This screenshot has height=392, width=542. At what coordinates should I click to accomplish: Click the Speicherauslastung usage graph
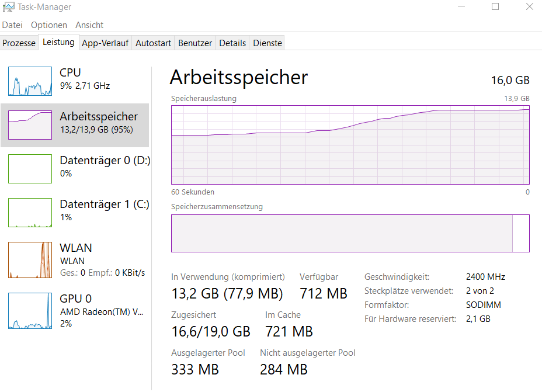[350, 145]
